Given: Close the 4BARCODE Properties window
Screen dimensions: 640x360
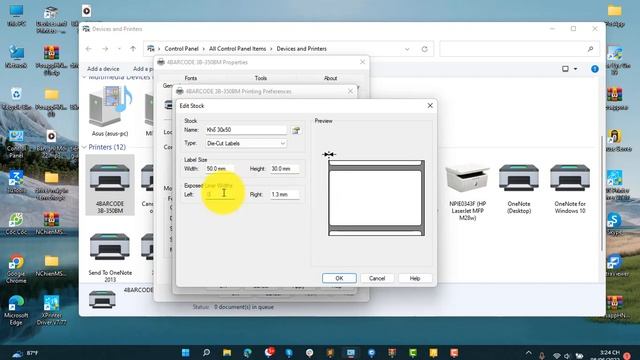Looking at the screenshot, I should coord(362,62).
